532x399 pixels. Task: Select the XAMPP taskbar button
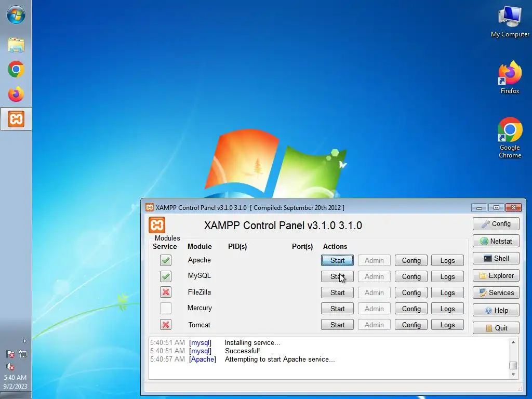point(16,119)
